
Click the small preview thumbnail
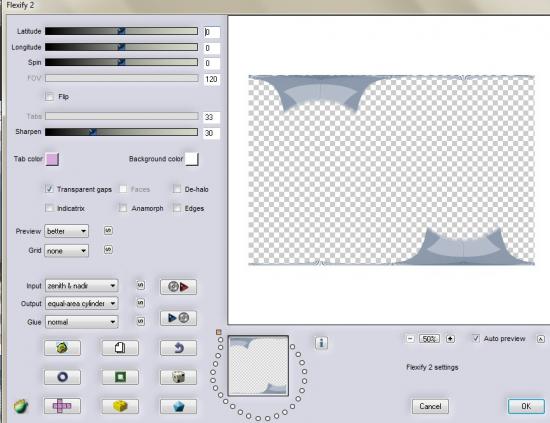point(259,366)
